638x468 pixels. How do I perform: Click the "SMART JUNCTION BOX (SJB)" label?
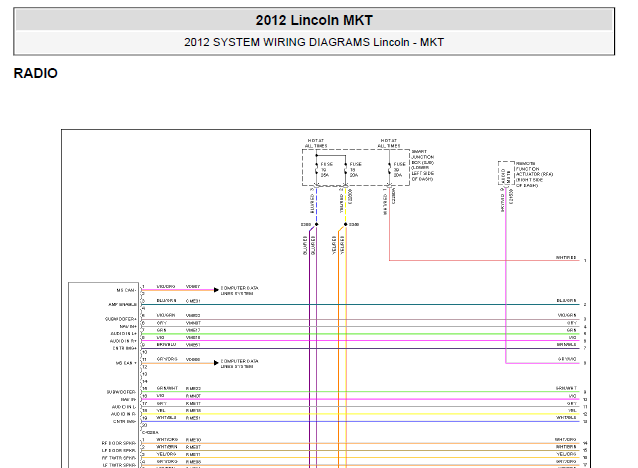pos(422,165)
